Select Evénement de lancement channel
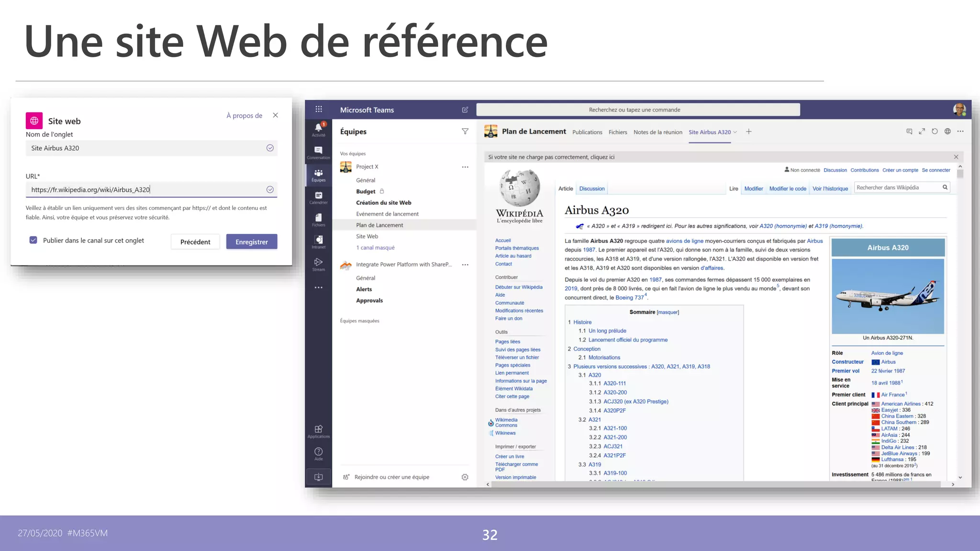Viewport: 980px width, 551px height. [x=387, y=214]
